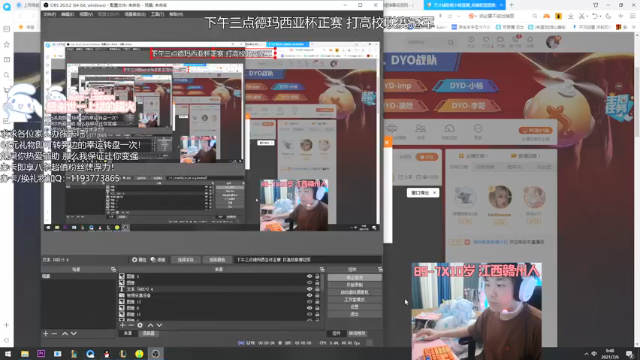This screenshot has width=640, height=360.
Task: Expand the bookmarks bar overflow chevron
Action: coord(634,27)
